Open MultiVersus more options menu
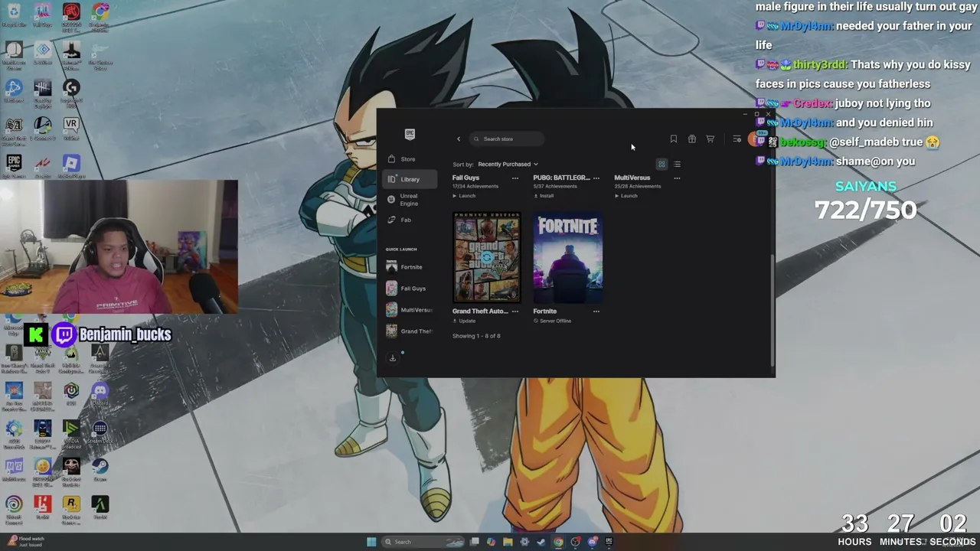Screen dimensions: 980x551 (x=677, y=178)
